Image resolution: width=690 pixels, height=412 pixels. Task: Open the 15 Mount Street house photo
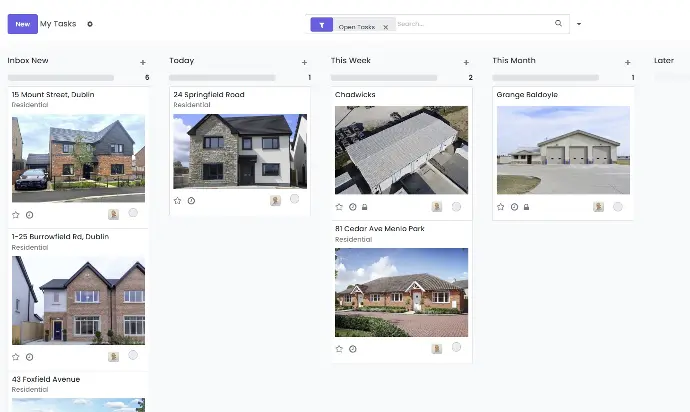[x=78, y=158]
